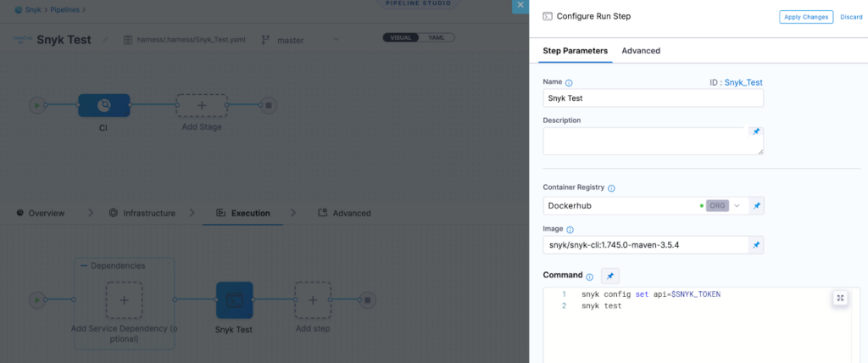
Task: Click Add step plus box
Action: coord(312,300)
